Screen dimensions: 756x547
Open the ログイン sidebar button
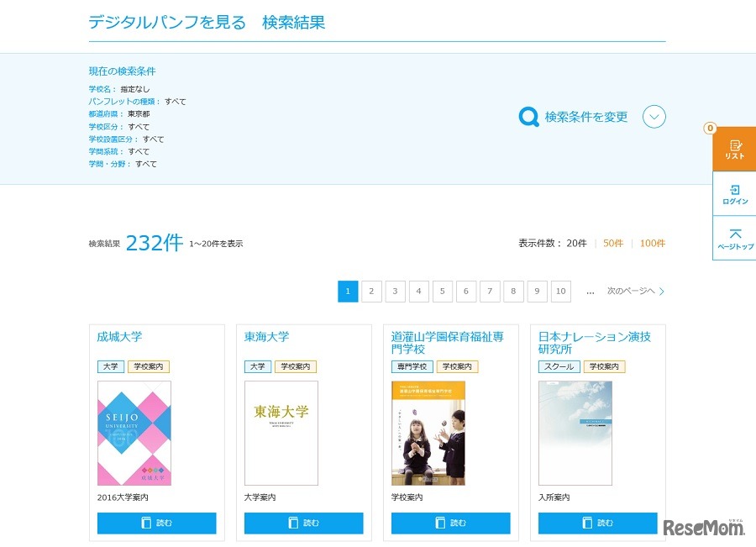pyautogui.click(x=734, y=194)
